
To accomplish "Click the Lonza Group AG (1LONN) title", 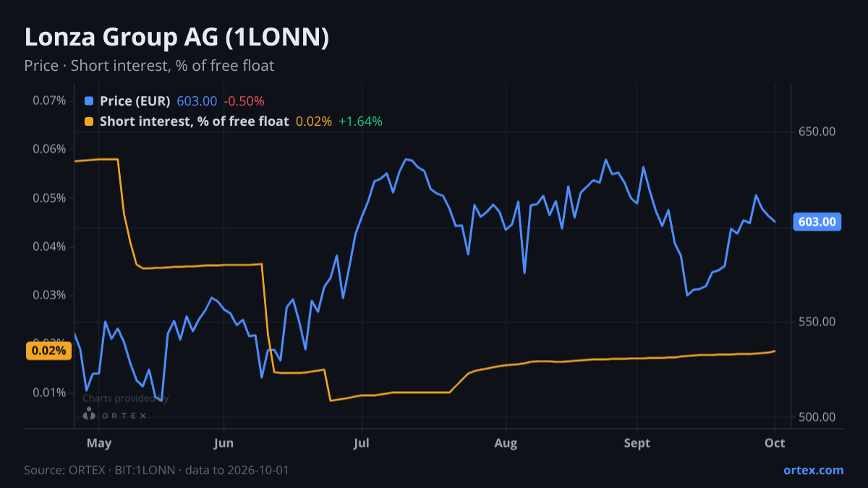I will coord(177,38).
